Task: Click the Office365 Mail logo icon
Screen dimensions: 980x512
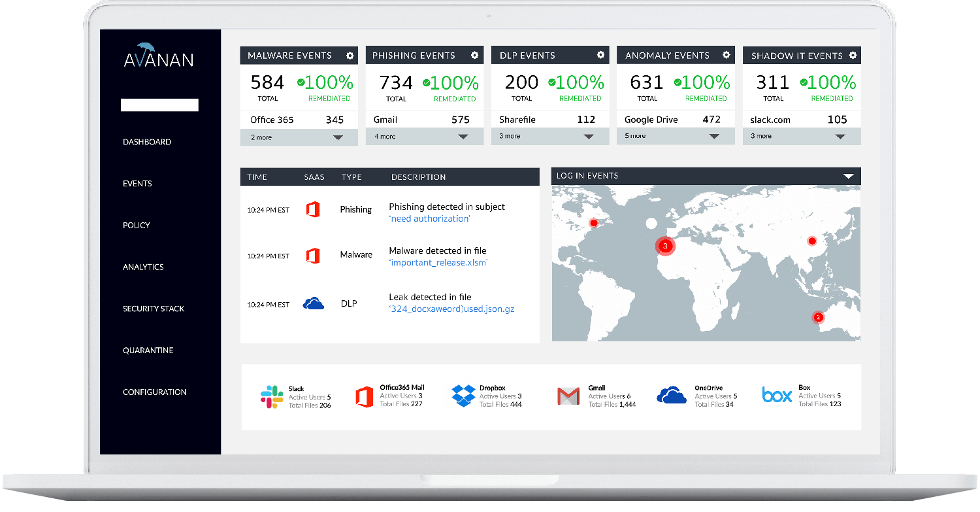Action: click(x=364, y=397)
